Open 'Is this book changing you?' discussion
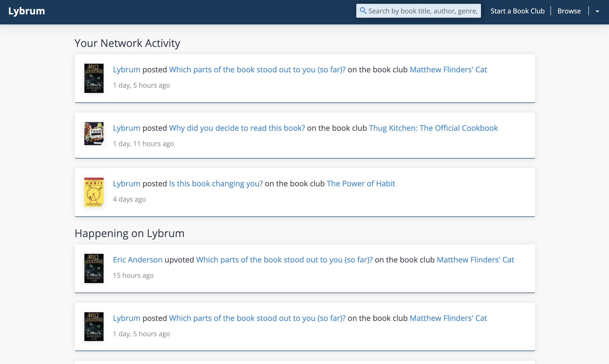609x364 pixels. coord(216,183)
